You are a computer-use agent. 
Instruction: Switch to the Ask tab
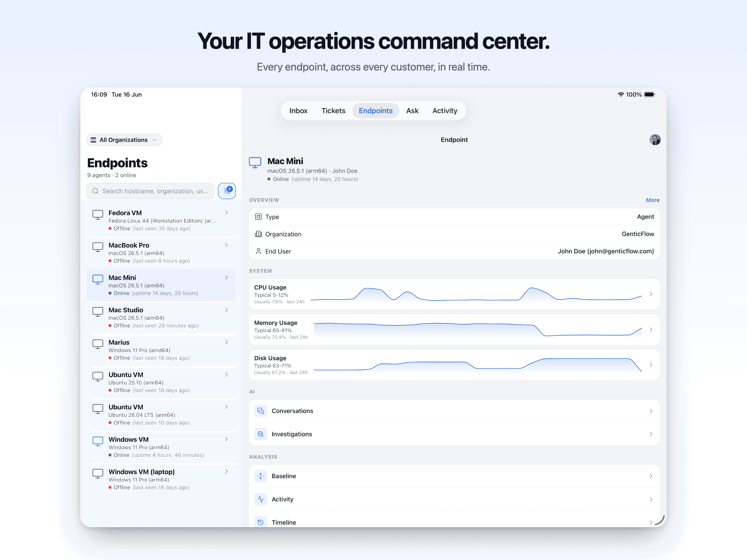(412, 111)
